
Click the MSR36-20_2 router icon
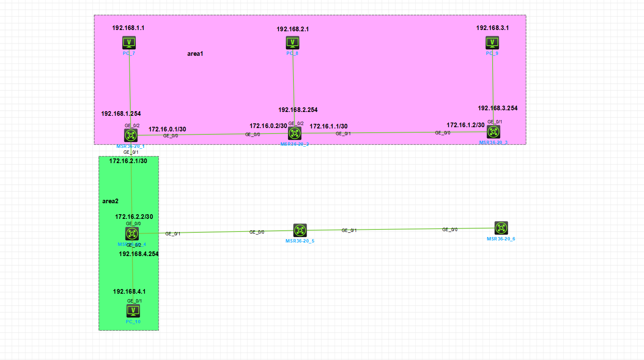tap(295, 134)
